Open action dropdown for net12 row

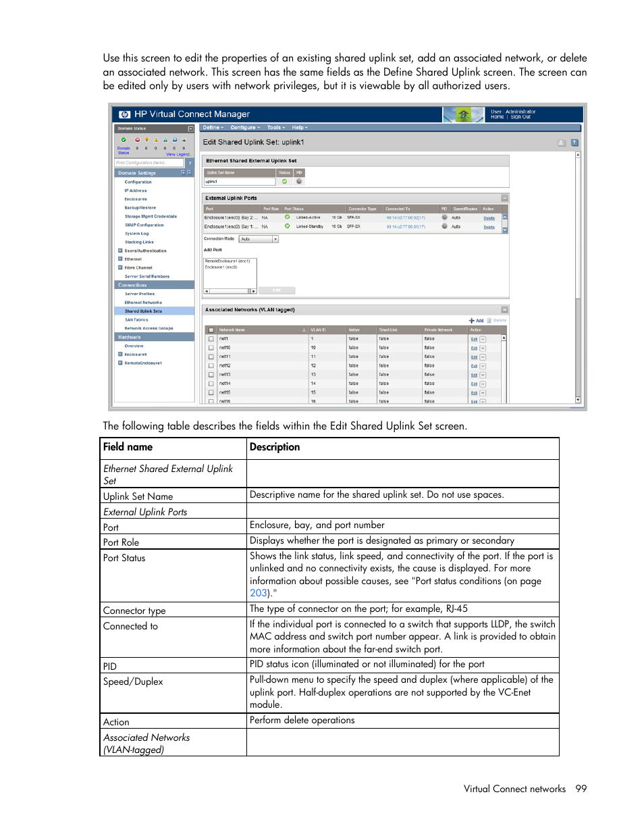pos(483,365)
